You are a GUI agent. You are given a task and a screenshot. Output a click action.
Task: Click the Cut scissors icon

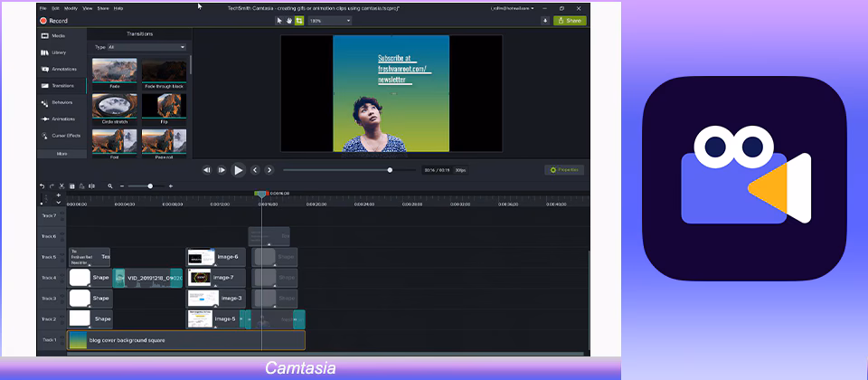tap(62, 186)
